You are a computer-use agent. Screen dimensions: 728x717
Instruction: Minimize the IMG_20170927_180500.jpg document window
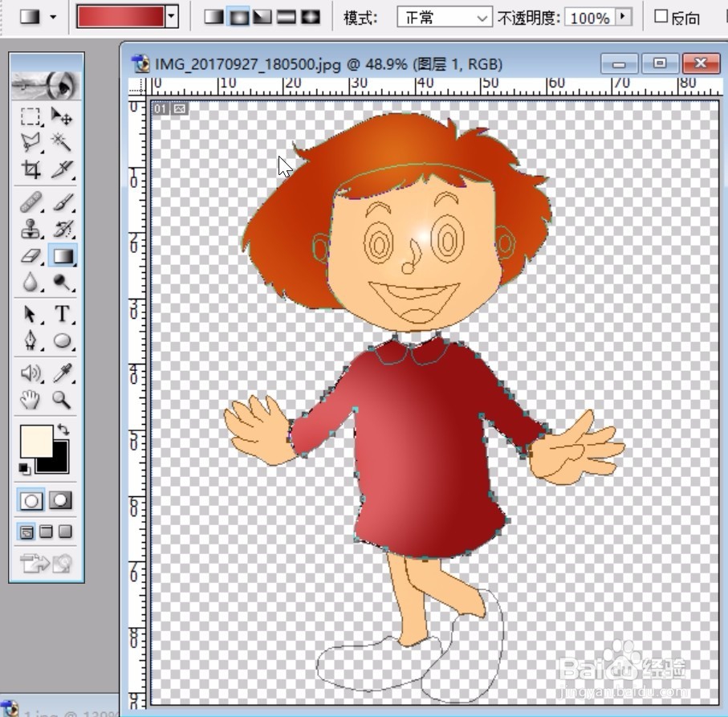pyautogui.click(x=619, y=63)
